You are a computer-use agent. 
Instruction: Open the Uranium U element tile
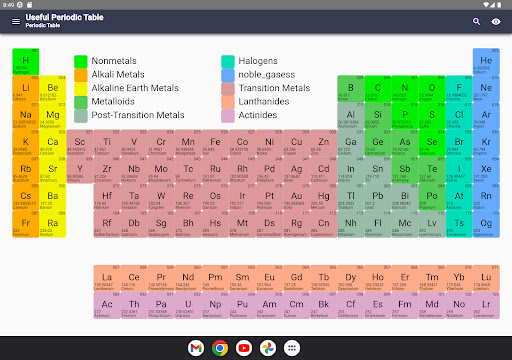[188, 305]
